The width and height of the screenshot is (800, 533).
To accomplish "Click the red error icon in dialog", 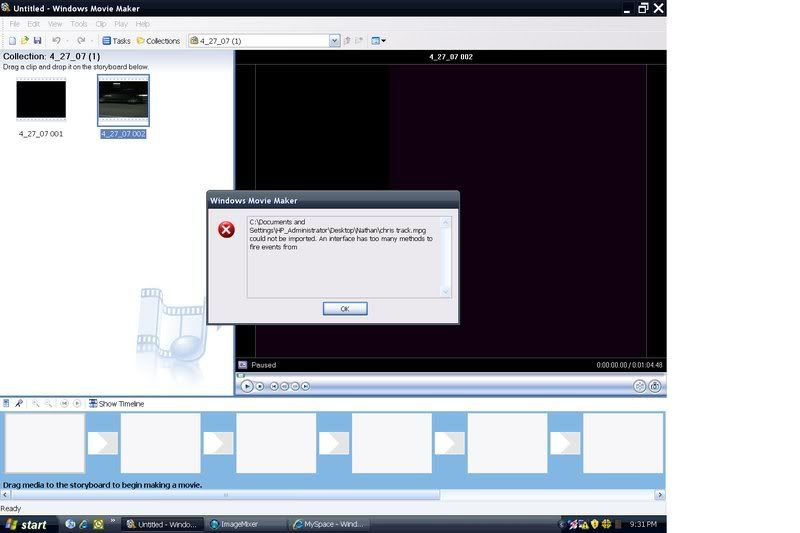I will [x=226, y=230].
